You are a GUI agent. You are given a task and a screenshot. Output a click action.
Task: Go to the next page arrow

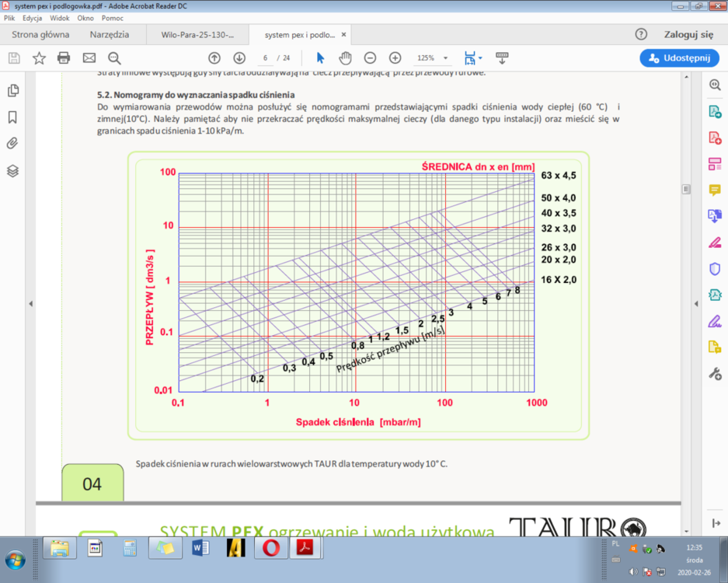(x=239, y=58)
